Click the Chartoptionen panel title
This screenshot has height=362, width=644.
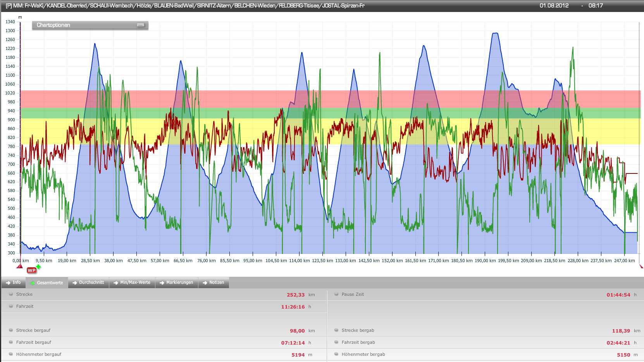[53, 25]
